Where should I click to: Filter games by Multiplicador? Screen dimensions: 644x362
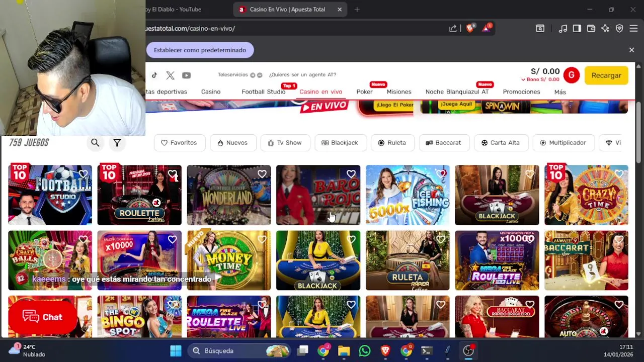coord(563,143)
